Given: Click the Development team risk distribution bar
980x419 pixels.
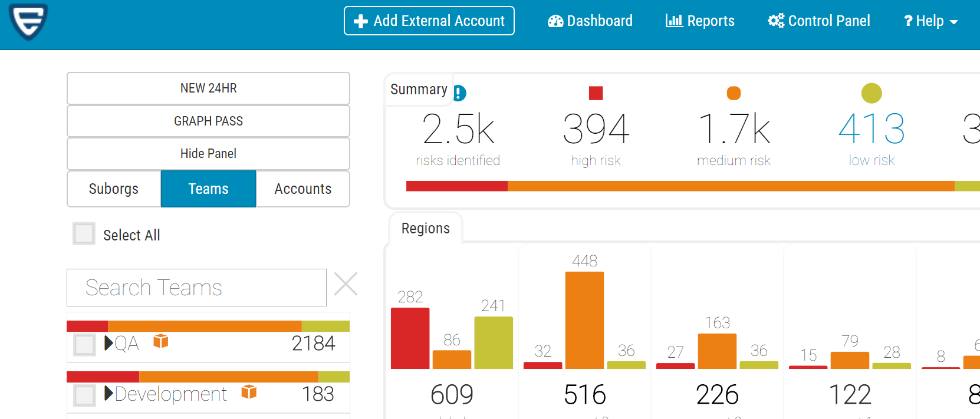Looking at the screenshot, I should coord(208,377).
